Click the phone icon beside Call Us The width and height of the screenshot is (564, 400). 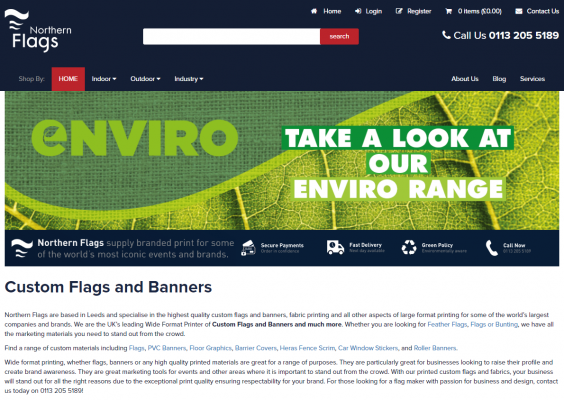point(446,35)
